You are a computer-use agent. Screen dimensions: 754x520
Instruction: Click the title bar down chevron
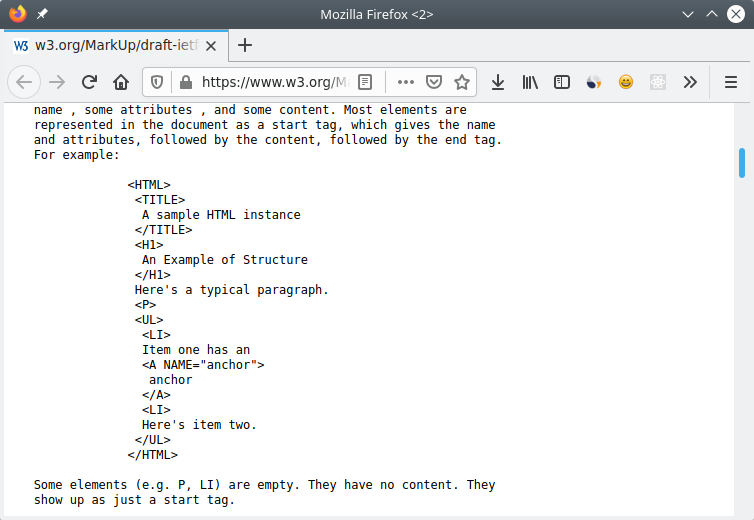click(688, 14)
